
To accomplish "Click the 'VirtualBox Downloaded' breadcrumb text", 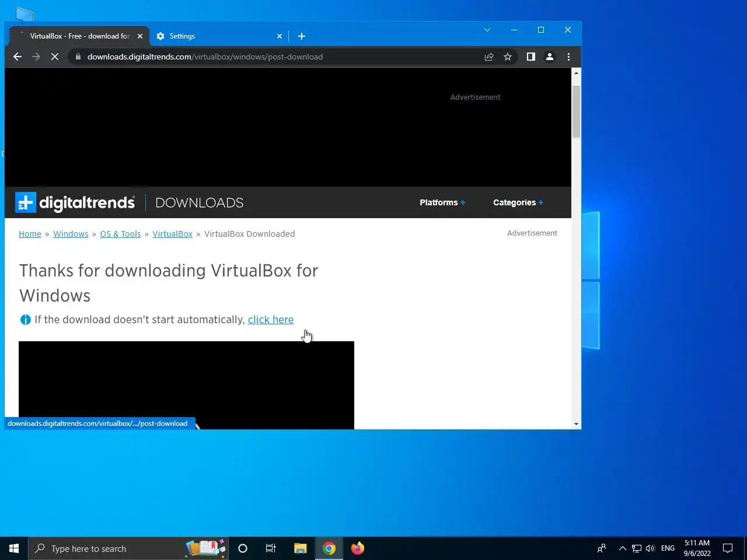I will [249, 234].
